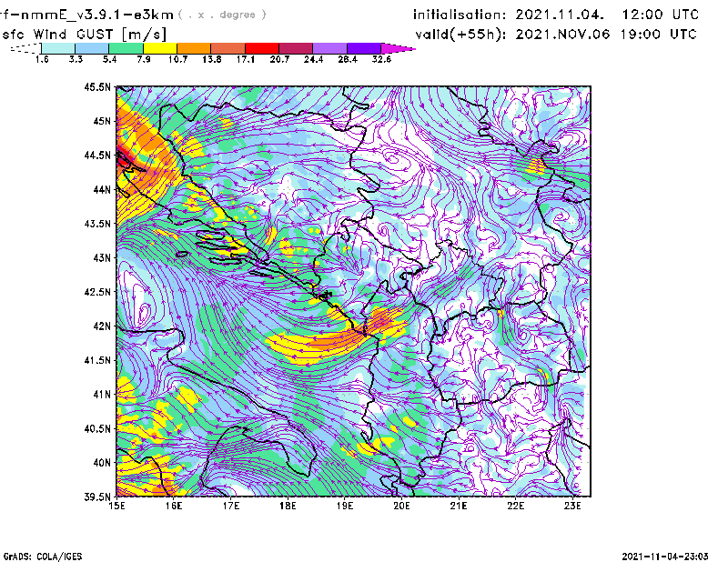Click the '40N' latitude label

click(102, 463)
